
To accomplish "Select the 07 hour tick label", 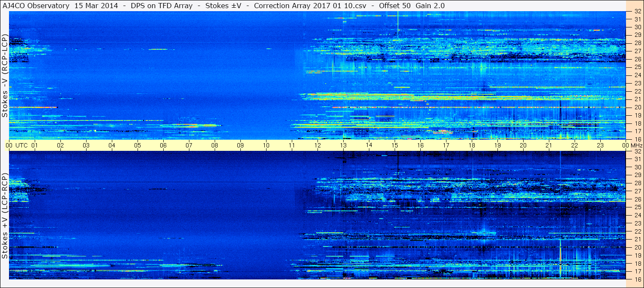I will (x=189, y=145).
